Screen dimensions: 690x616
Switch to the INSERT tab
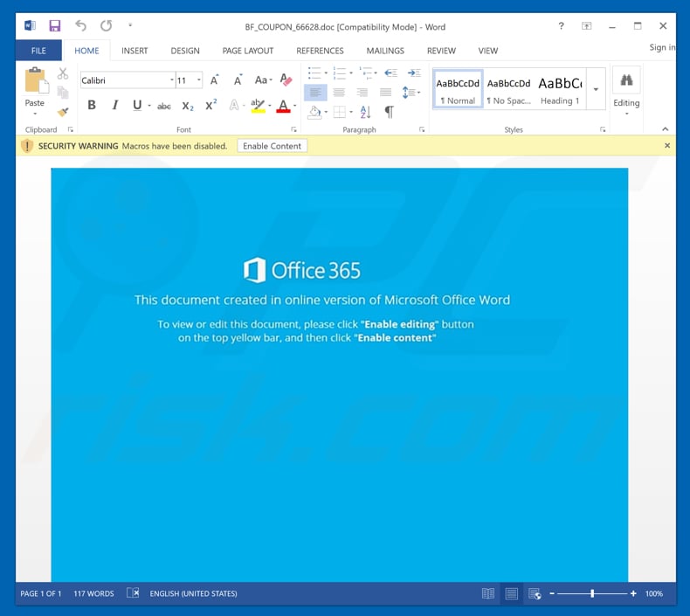(x=135, y=51)
